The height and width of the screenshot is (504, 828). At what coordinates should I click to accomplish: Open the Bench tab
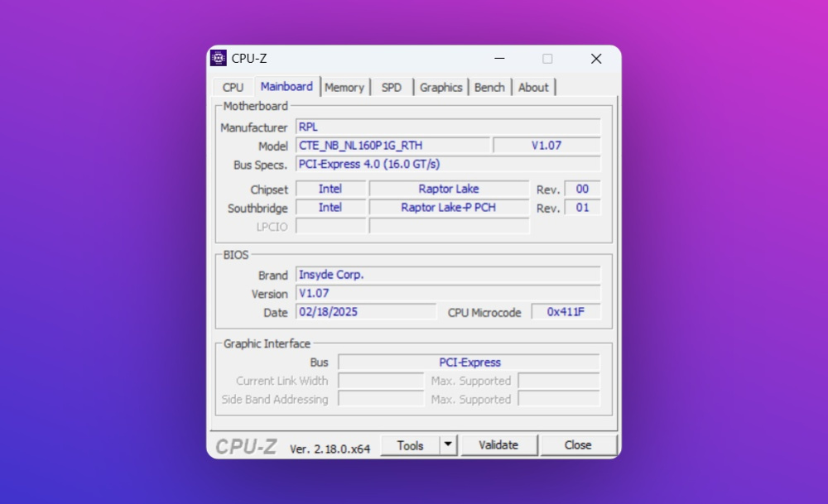(x=489, y=87)
